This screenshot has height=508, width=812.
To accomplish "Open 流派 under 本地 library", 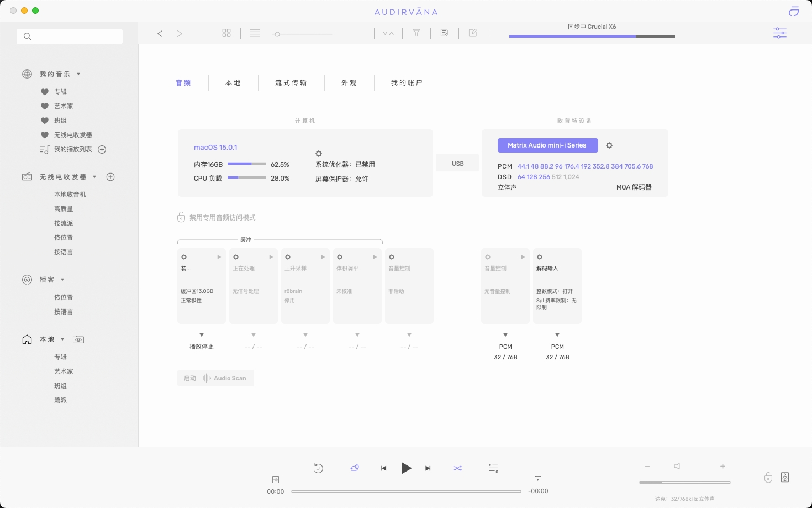I will [x=61, y=400].
